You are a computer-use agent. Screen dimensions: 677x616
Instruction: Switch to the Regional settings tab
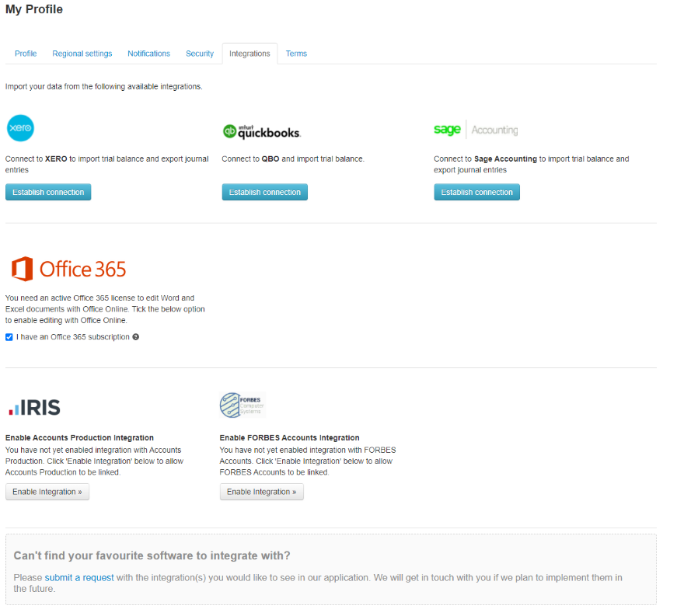(x=82, y=54)
